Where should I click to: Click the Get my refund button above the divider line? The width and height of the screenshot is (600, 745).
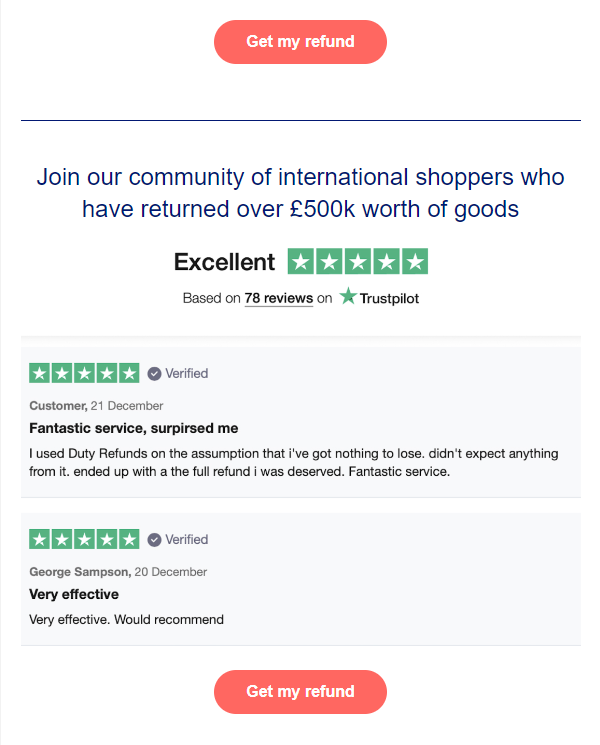click(x=300, y=42)
